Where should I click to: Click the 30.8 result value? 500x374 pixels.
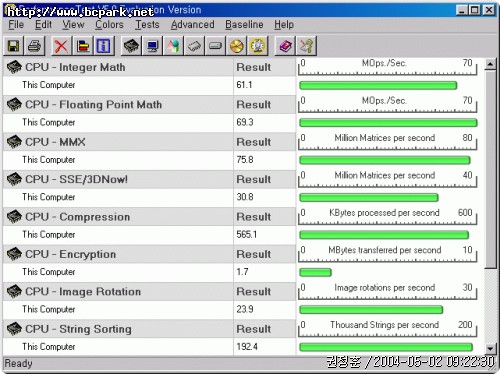245,197
